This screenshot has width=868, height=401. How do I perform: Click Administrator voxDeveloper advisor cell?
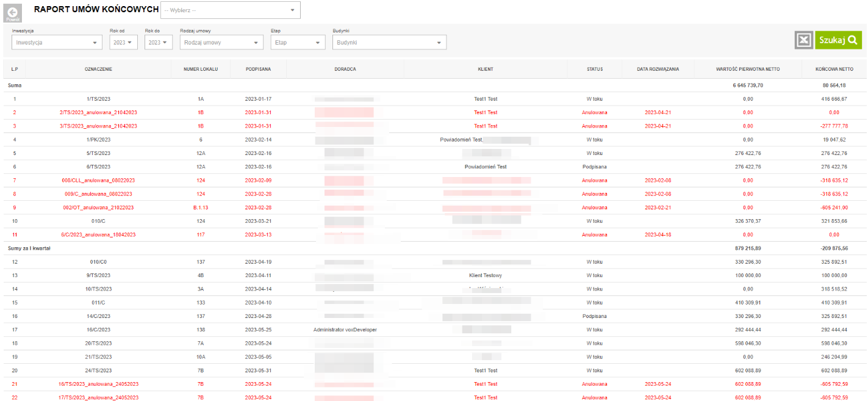345,330
